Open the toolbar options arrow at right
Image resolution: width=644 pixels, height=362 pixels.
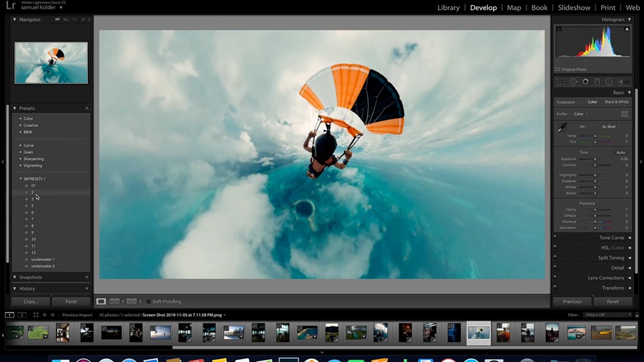545,302
